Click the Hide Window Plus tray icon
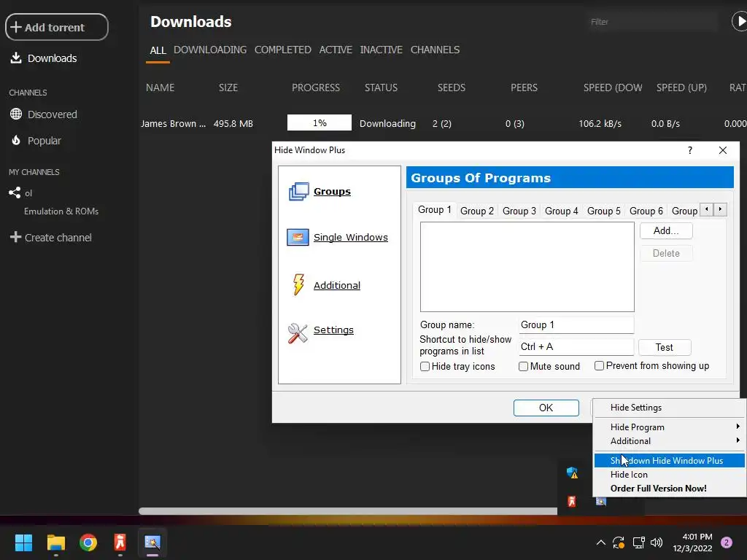 601,501
